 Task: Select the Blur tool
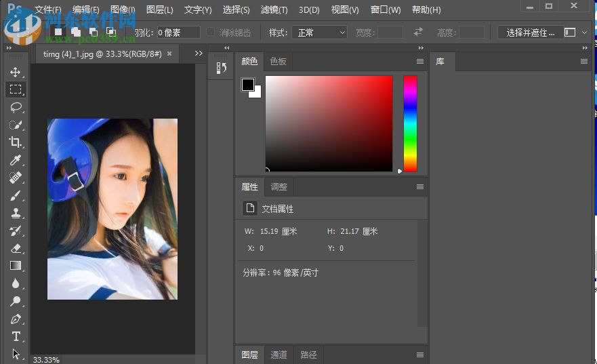tap(15, 283)
